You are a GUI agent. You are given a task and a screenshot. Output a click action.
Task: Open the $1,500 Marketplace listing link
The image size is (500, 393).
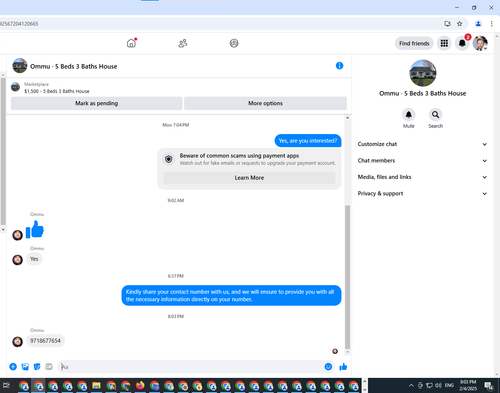(57, 91)
